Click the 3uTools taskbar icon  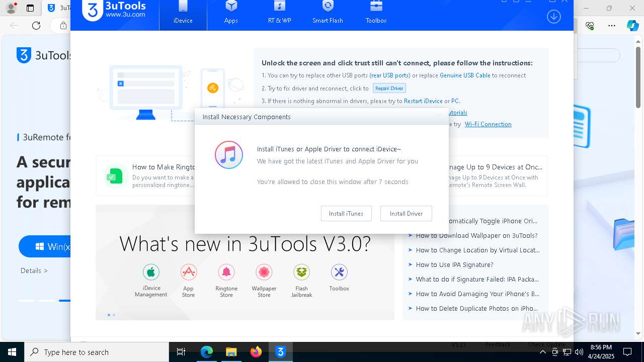tap(281, 352)
